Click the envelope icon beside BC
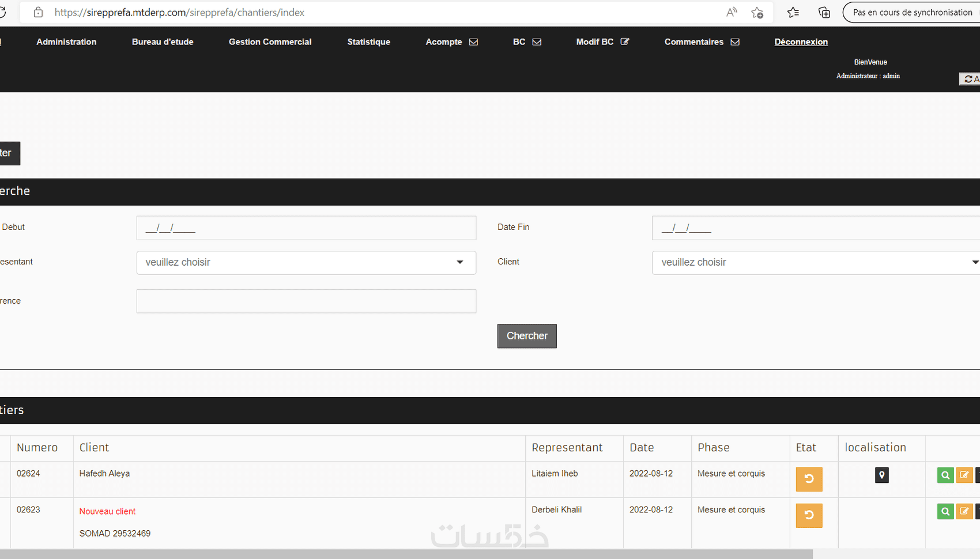The image size is (980, 559). click(537, 41)
